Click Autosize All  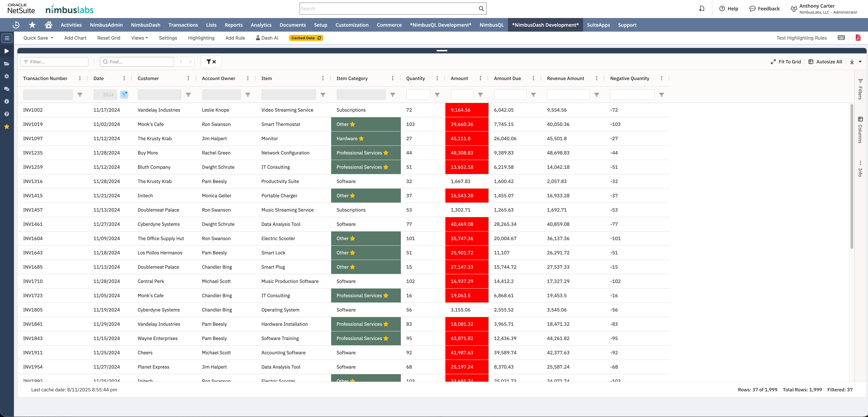click(825, 62)
